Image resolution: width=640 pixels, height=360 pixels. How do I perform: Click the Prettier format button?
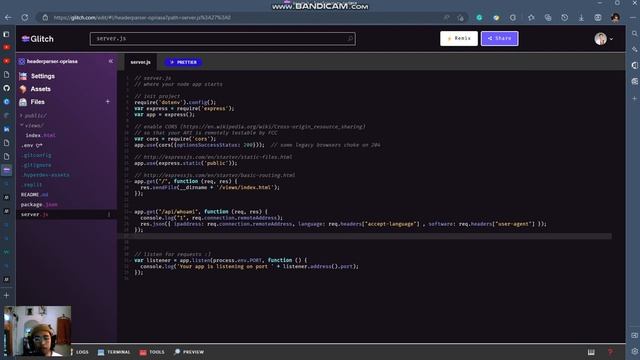(184, 62)
